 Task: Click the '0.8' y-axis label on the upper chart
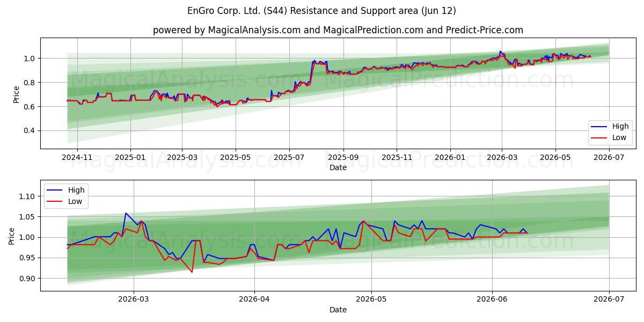(x=31, y=83)
